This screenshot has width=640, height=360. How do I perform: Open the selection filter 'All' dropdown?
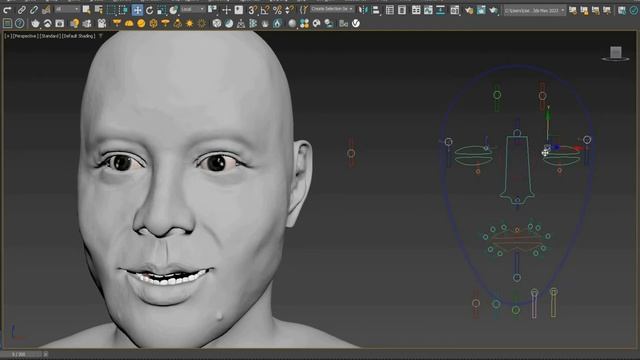click(67, 9)
